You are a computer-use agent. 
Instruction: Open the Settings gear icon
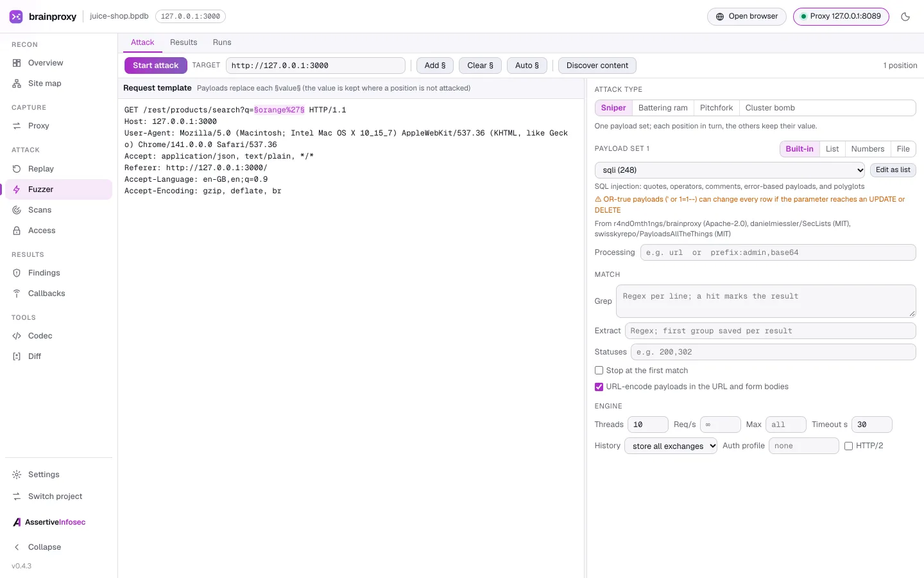pos(17,475)
